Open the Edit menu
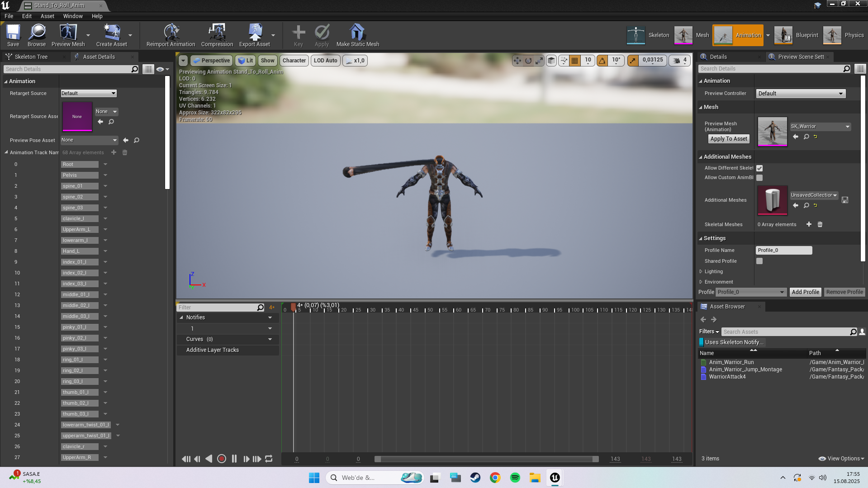The width and height of the screenshot is (868, 488). [27, 16]
